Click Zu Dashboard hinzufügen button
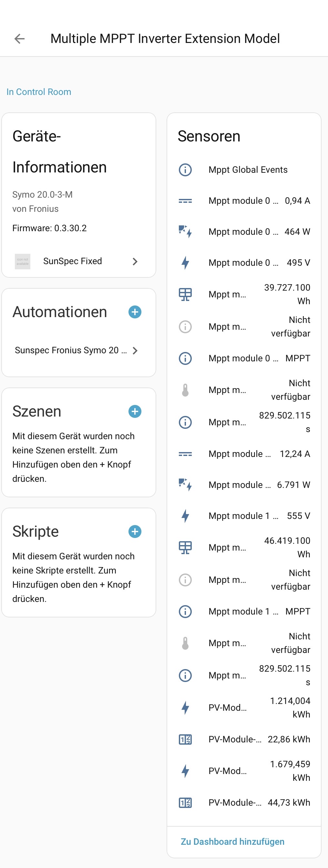Image resolution: width=328 pixels, height=868 pixels. [x=232, y=842]
